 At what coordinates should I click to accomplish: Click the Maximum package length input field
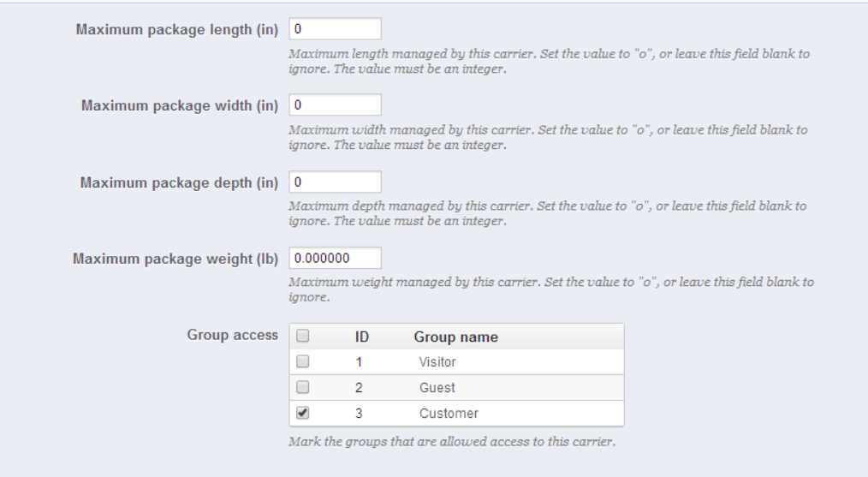click(335, 28)
